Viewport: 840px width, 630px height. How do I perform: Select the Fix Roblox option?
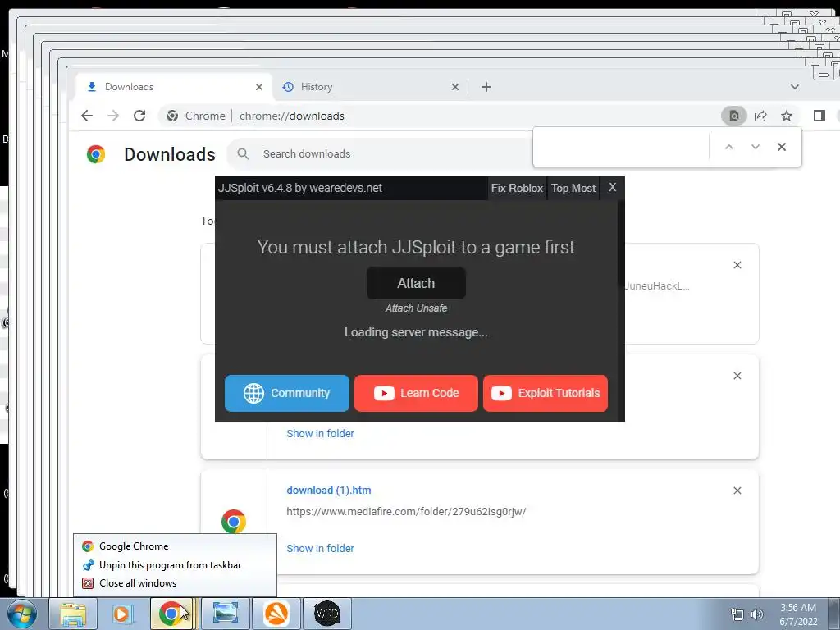tap(517, 188)
